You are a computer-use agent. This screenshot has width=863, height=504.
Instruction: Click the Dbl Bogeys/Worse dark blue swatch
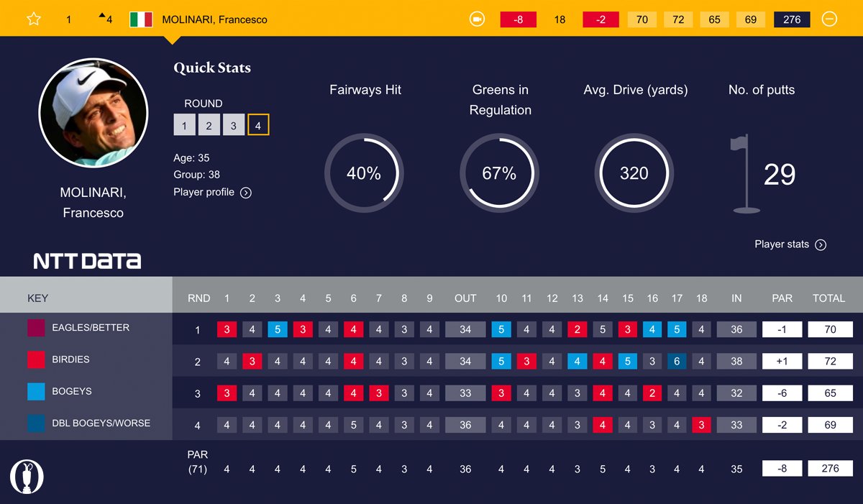click(36, 423)
